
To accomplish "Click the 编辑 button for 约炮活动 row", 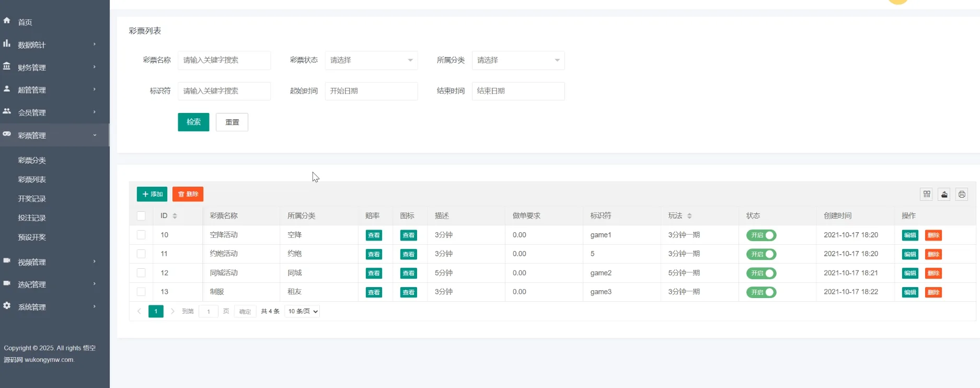I will coord(910,254).
